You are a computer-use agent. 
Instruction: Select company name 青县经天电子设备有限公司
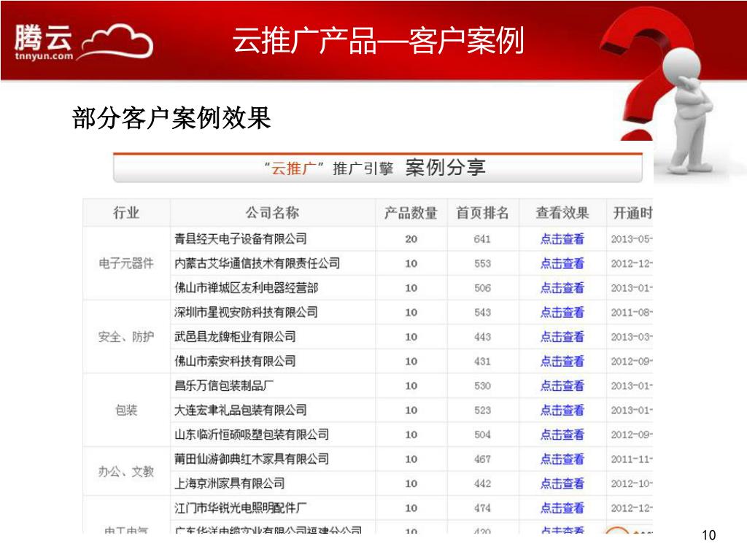(x=241, y=238)
